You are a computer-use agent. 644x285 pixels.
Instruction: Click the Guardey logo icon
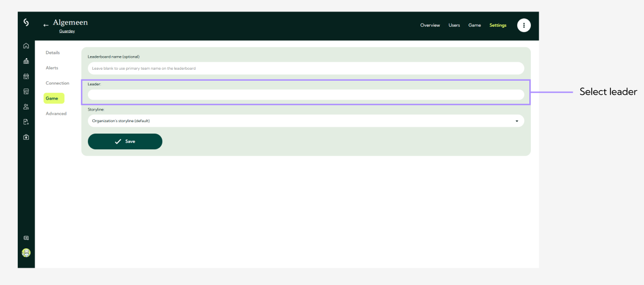pos(26,23)
